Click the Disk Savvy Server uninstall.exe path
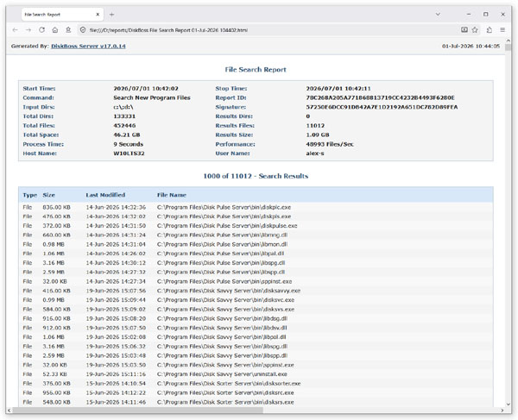Image resolution: width=518 pixels, height=420 pixels. tap(222, 374)
